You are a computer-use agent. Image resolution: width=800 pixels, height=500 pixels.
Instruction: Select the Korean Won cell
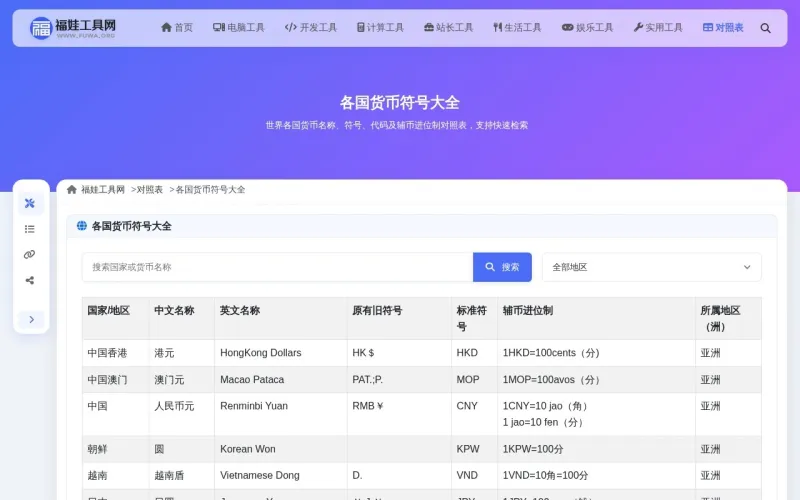(281, 449)
